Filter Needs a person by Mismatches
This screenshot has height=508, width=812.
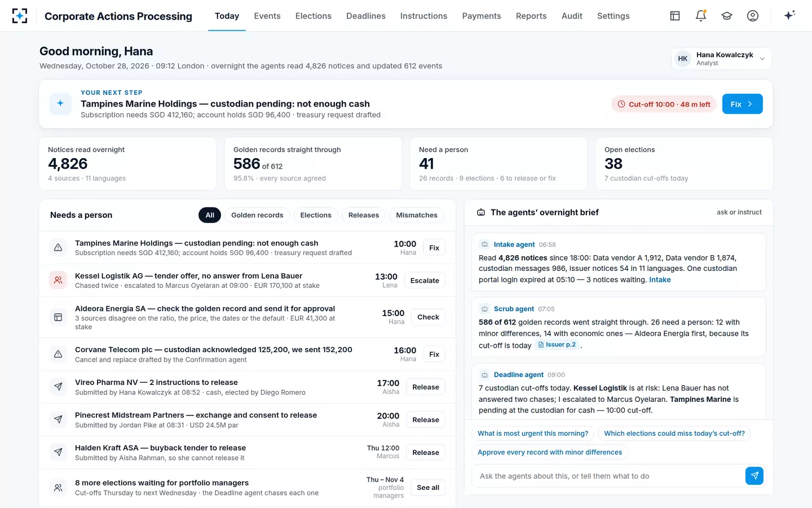pyautogui.click(x=417, y=215)
